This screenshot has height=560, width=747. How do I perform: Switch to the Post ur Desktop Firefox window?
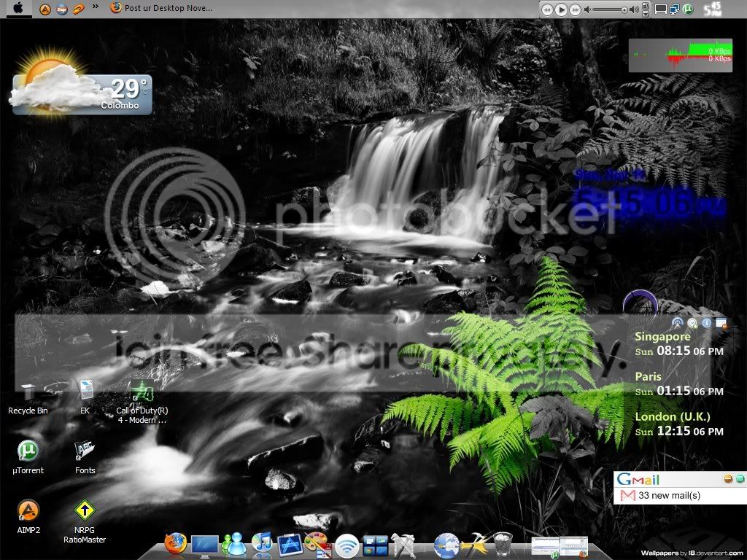point(161,8)
